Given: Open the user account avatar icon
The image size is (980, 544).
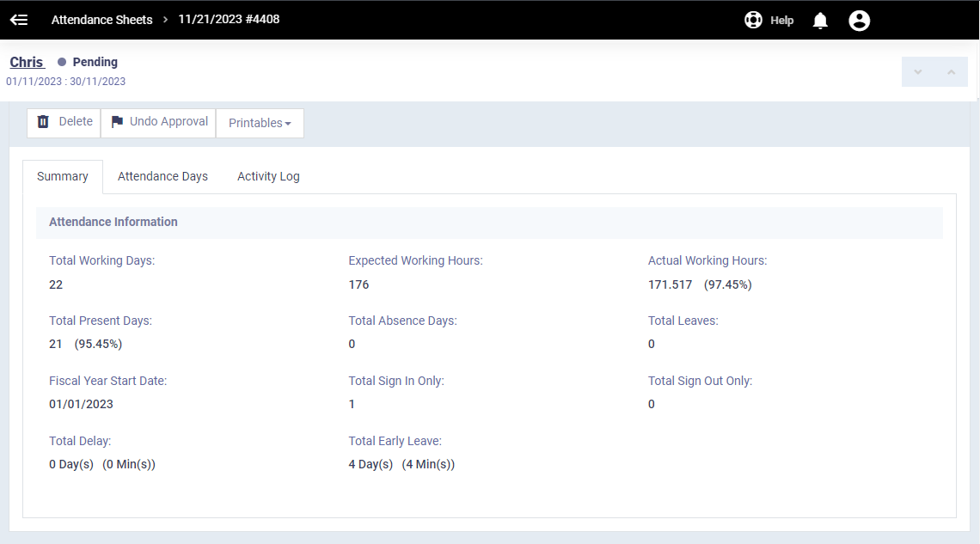Looking at the screenshot, I should point(860,21).
